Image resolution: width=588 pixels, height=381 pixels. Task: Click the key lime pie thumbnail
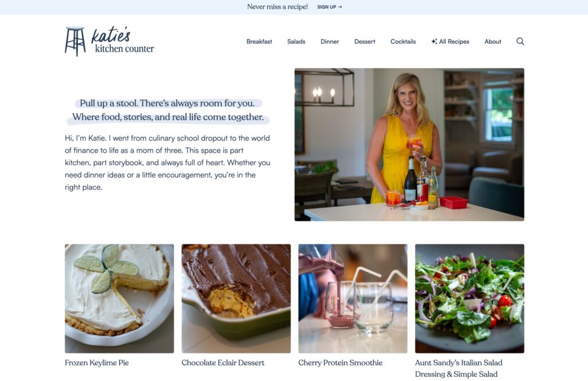[x=119, y=298]
